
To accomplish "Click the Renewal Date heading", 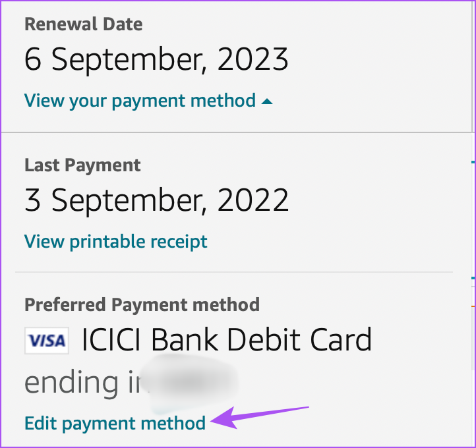I will coord(84,24).
